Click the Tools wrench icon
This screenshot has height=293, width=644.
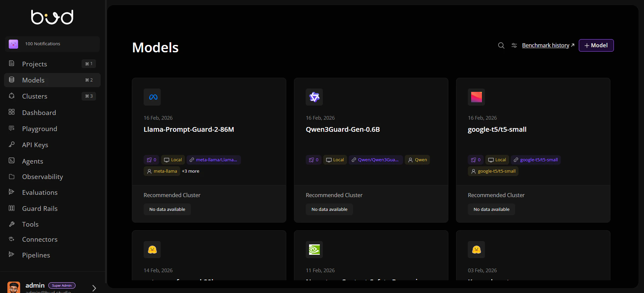coord(12,224)
